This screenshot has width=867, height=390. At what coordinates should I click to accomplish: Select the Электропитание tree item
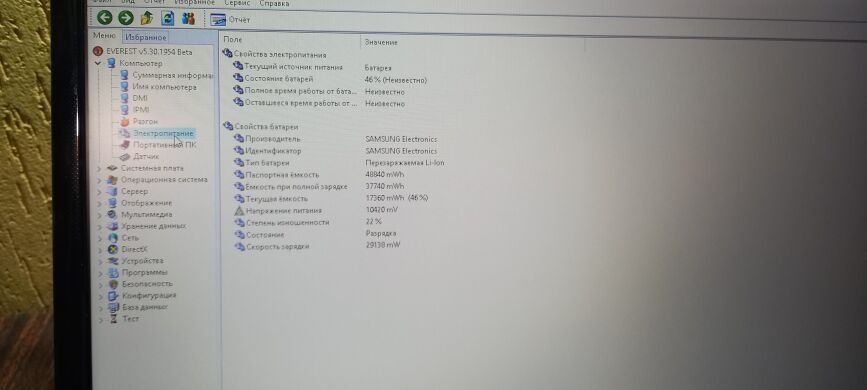coord(163,133)
